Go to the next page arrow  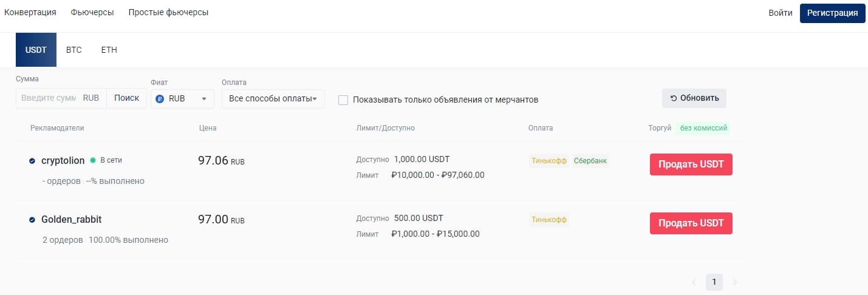(x=735, y=282)
